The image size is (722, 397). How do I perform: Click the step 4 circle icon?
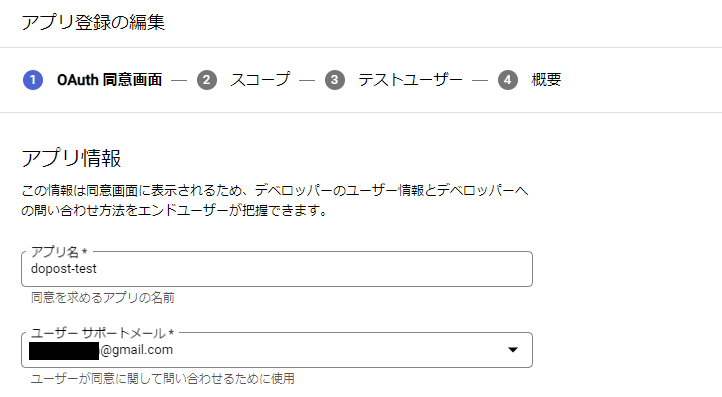507,80
